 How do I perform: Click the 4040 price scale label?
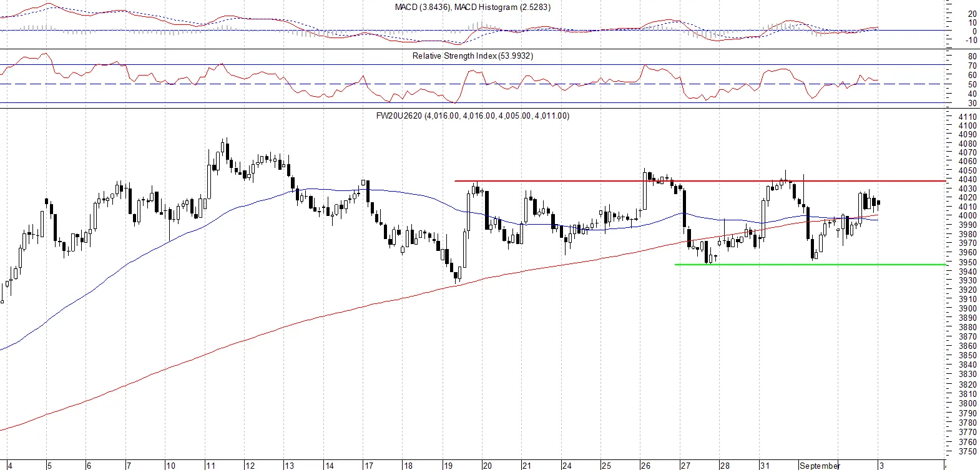point(968,180)
